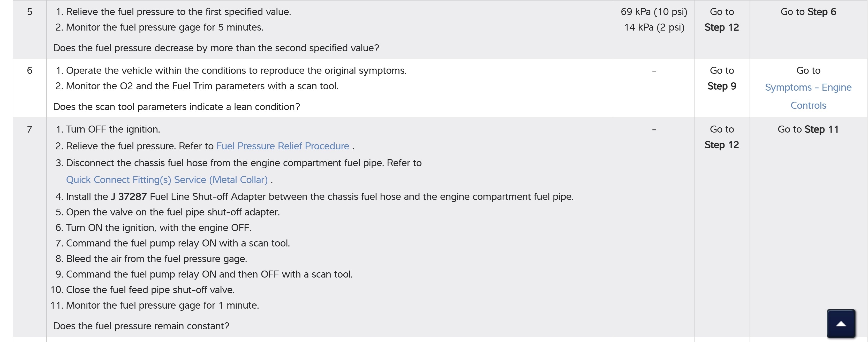Viewport: 868px width, 342px height.
Task: Follow the Symptoms - Engine Controls link
Action: tap(808, 96)
